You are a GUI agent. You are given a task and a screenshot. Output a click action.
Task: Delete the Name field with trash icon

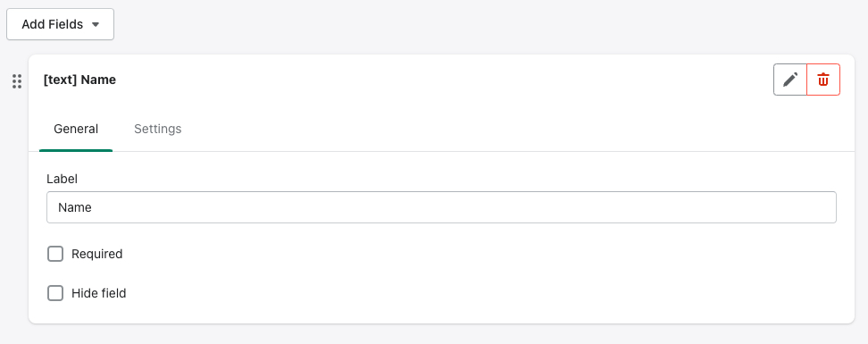point(823,80)
